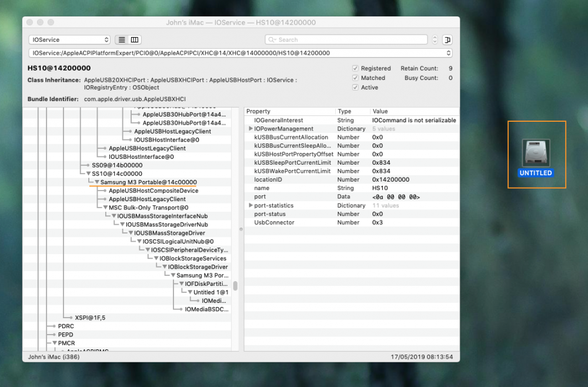The height and width of the screenshot is (387, 588).
Task: Select the IOFDiskPartiti... tree entry
Action: point(206,284)
